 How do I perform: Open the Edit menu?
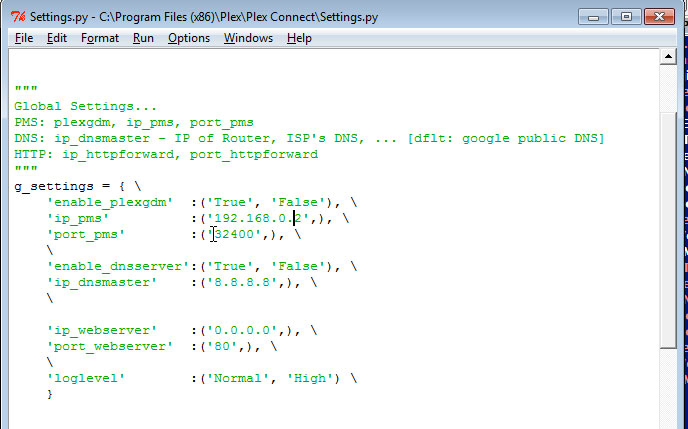pos(57,38)
